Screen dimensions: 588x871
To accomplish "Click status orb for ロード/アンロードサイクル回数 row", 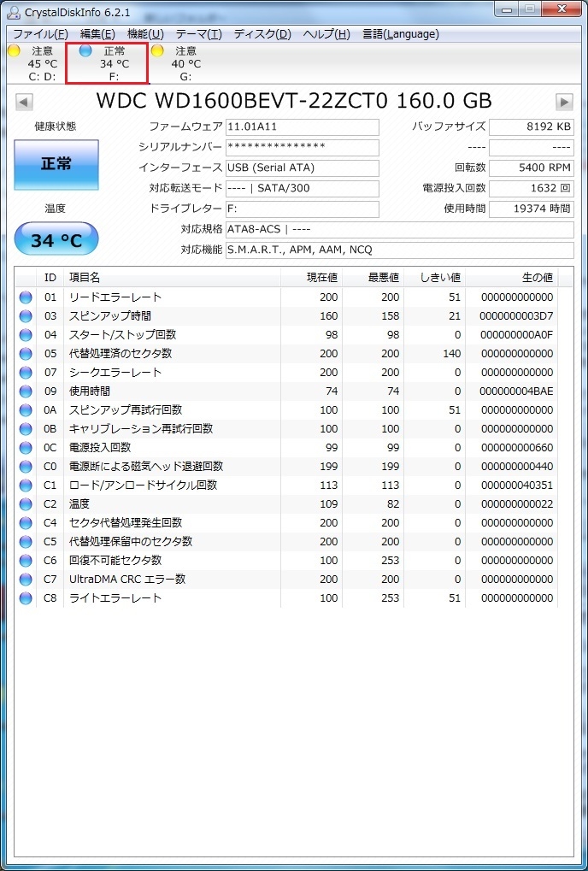I will (x=26, y=486).
